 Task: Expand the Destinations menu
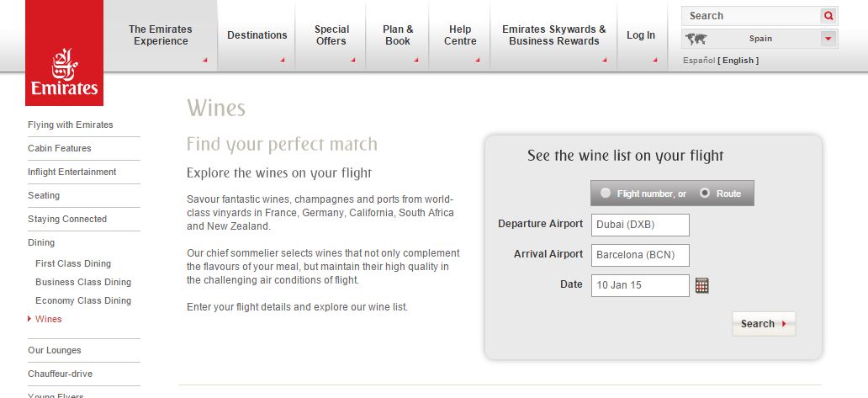257,34
